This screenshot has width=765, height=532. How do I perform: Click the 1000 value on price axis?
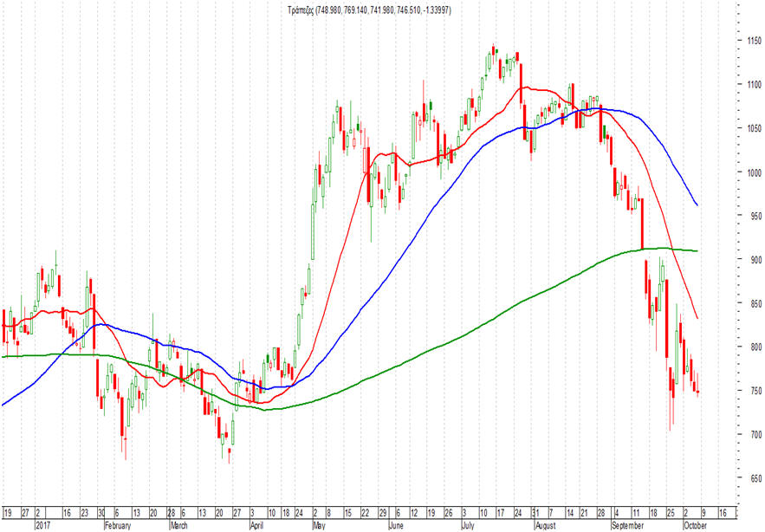coord(755,172)
